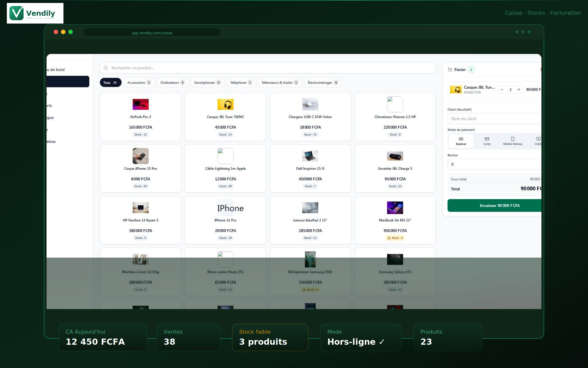Image resolution: width=588 pixels, height=368 pixels.
Task: Click the MacBook Air M3 13" image
Action: coord(395,208)
